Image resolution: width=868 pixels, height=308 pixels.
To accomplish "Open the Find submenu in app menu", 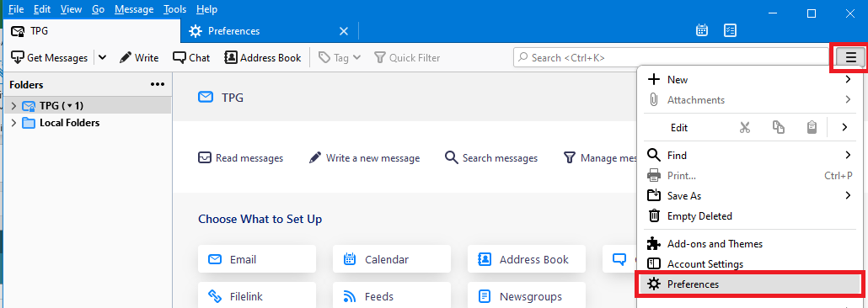I will [750, 156].
